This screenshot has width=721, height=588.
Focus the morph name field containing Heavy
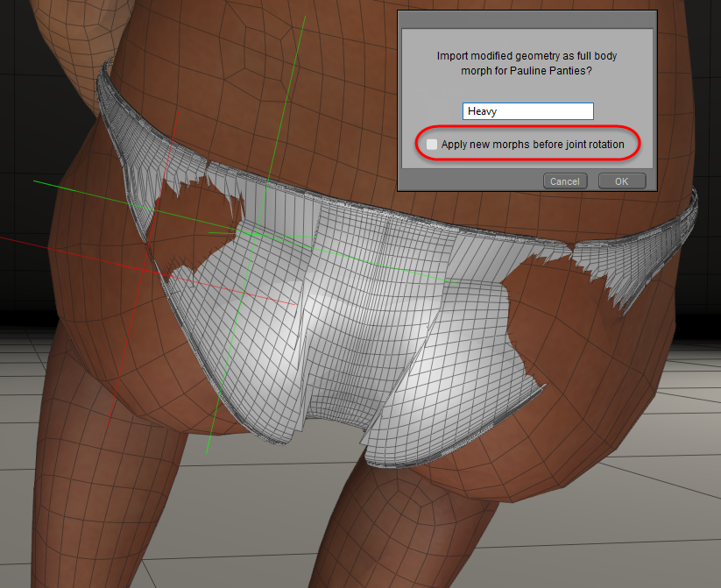point(527,111)
